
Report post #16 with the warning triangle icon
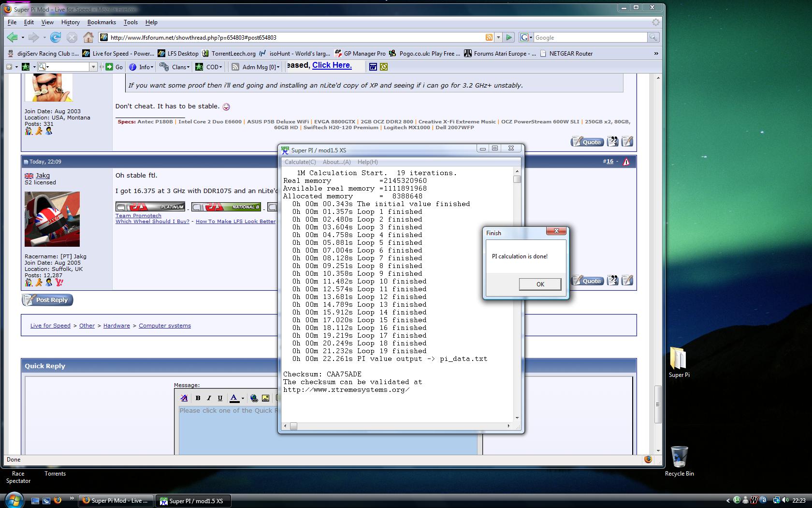pos(626,162)
